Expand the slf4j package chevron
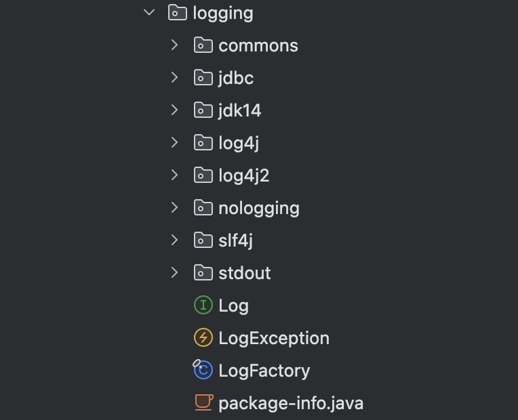Screen dimensions: 518x420 point(174,240)
